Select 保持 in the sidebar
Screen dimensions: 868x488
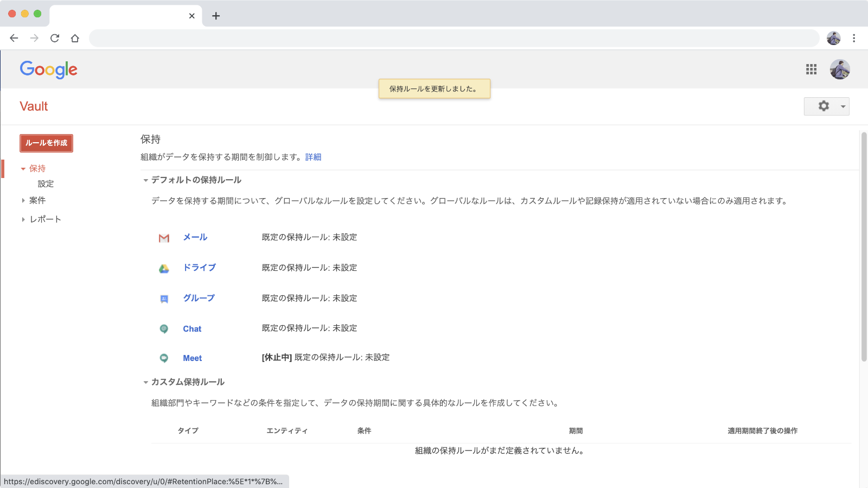[x=37, y=169]
